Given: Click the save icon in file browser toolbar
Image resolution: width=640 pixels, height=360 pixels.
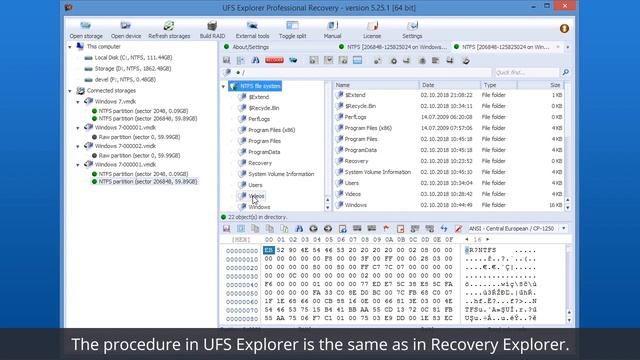Looking at the screenshot, I should point(227,60).
